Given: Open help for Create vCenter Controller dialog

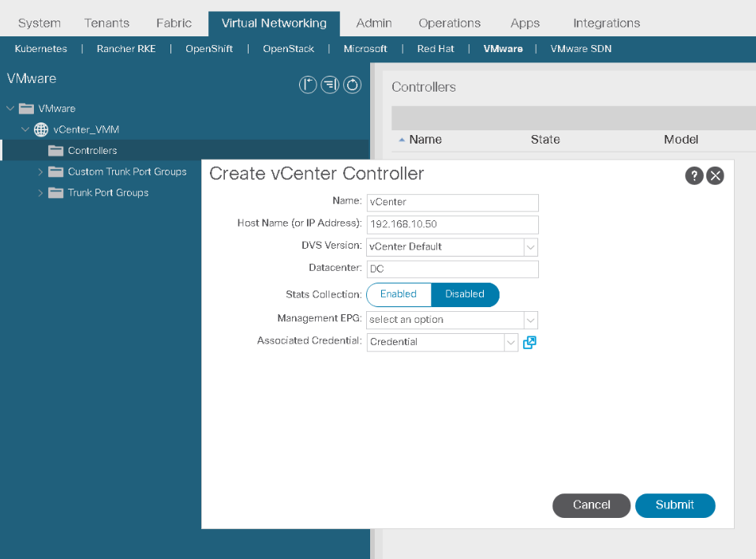Looking at the screenshot, I should point(694,175).
